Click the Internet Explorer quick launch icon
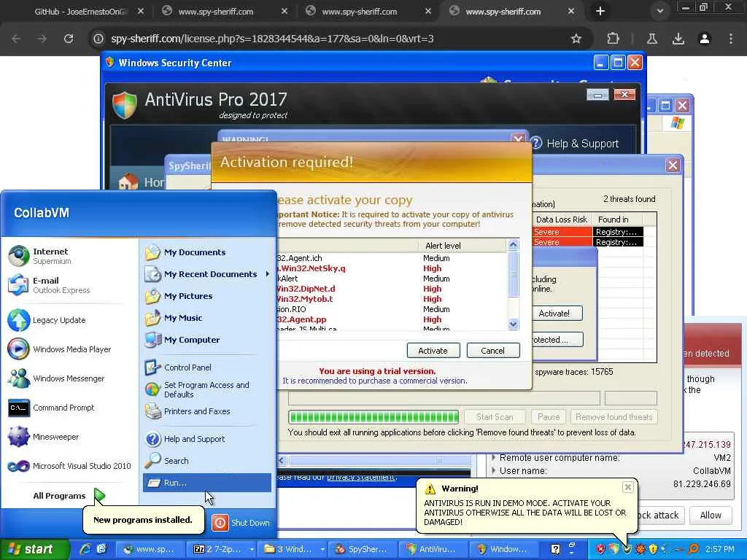This screenshot has height=560, width=747. tap(86, 549)
